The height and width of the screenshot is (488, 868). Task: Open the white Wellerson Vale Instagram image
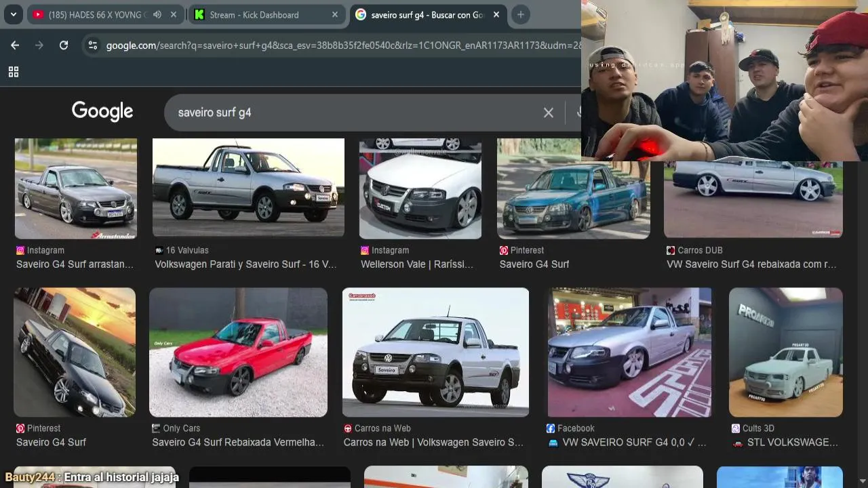(420, 188)
